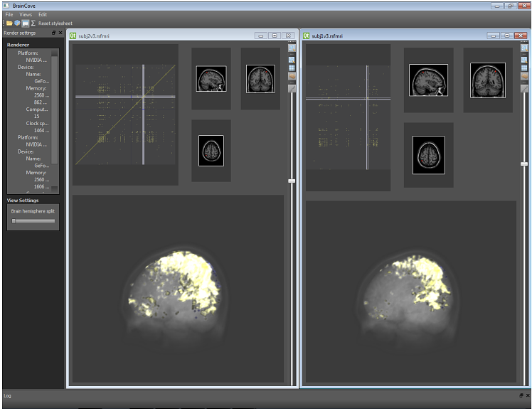Click the Render settings panel title
Viewport: 532px width, 411px height.
20,33
